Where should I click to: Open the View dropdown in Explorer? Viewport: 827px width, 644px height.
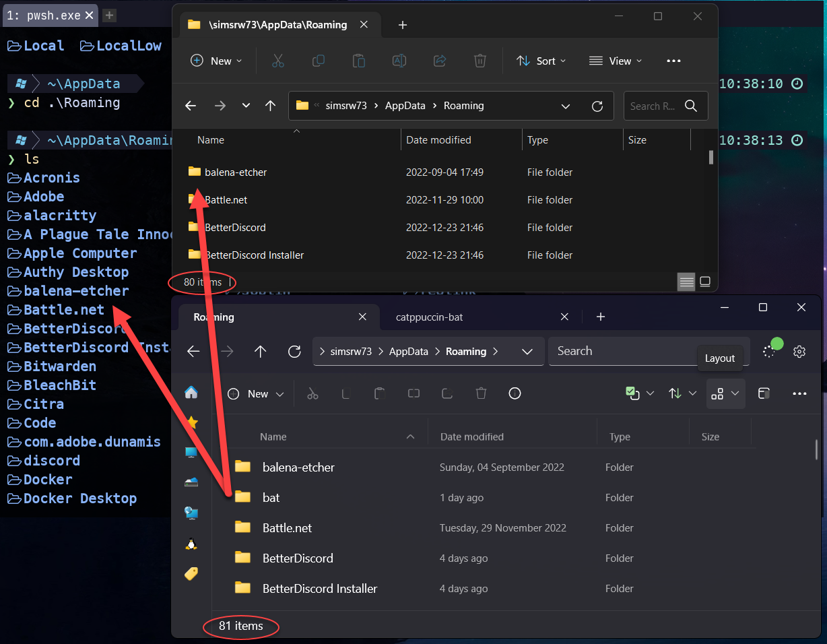[x=615, y=61]
